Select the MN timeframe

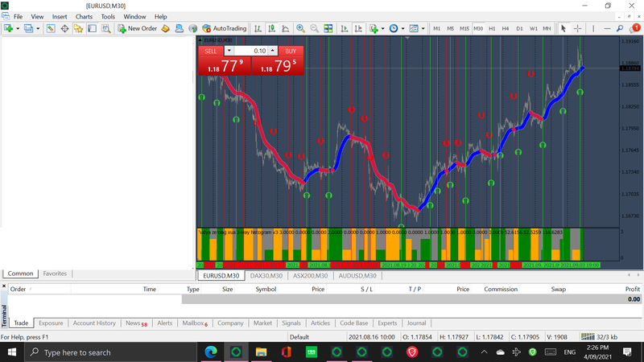[x=547, y=28]
